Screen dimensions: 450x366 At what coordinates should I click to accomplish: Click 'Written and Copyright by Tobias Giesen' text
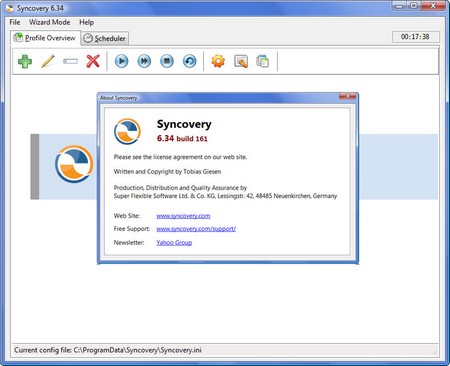[x=167, y=172]
